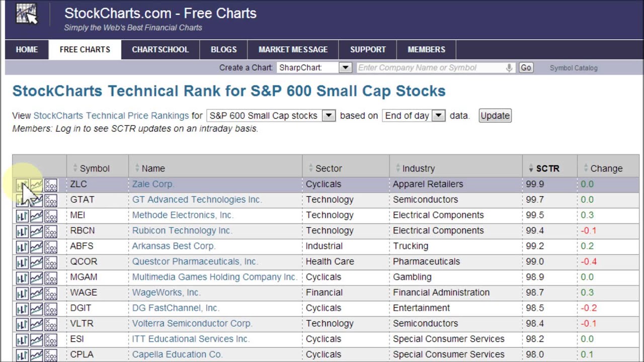Open the DG FastChannel, Inc. link
Screen dimensions: 644x362
pyautogui.click(x=176, y=308)
